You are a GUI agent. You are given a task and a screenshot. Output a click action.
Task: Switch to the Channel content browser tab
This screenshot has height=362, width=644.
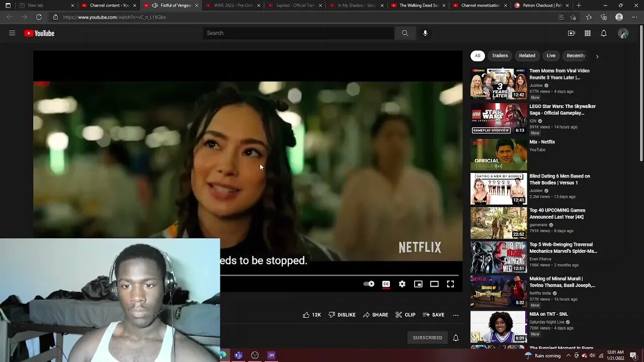tap(109, 6)
